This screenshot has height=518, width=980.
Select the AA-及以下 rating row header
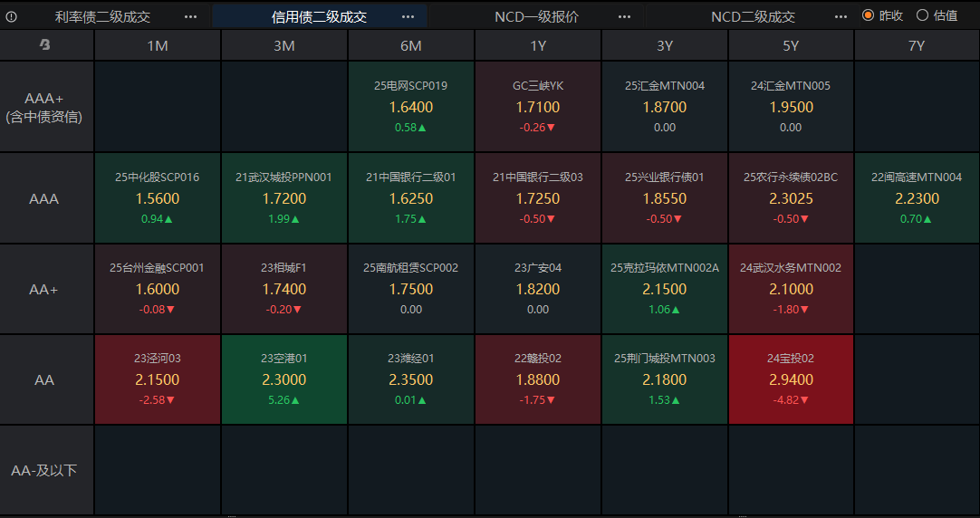coord(44,470)
